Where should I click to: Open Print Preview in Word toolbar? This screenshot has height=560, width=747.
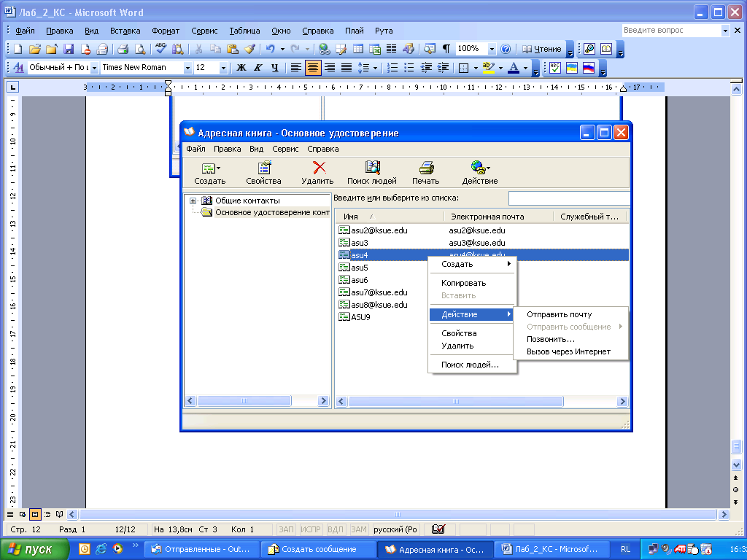pos(140,49)
